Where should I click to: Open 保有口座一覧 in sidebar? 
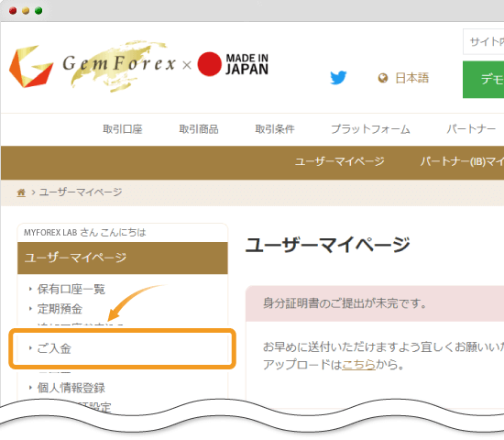click(x=71, y=289)
